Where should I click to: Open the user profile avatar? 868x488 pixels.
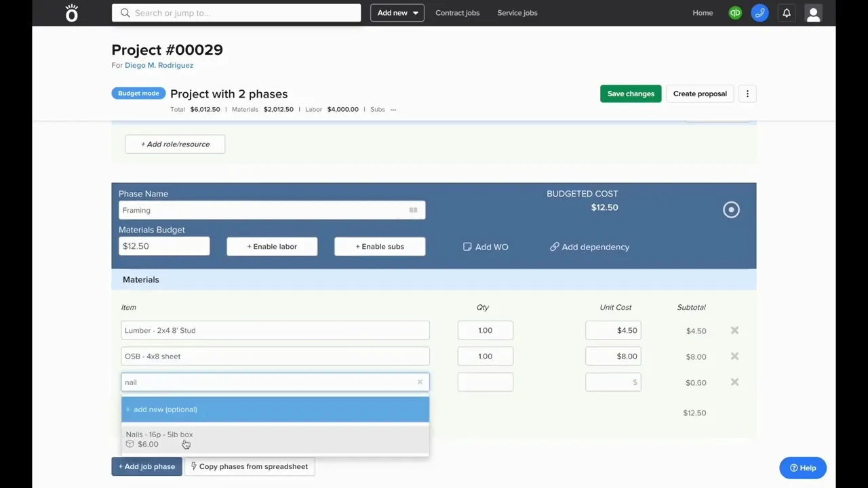point(813,13)
